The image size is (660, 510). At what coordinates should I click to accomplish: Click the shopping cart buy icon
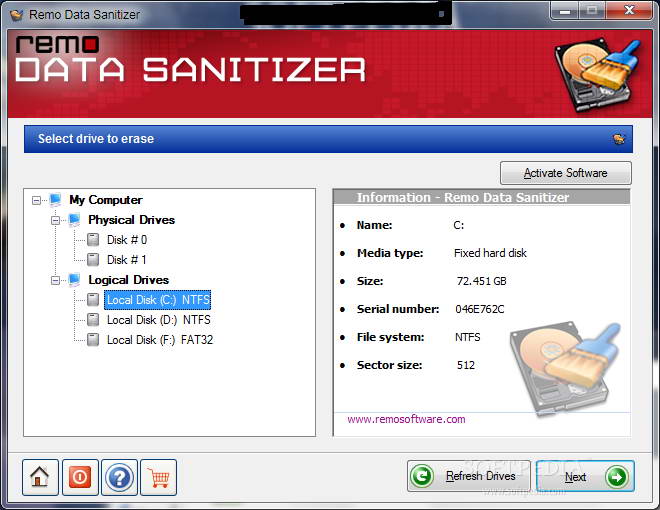(159, 477)
